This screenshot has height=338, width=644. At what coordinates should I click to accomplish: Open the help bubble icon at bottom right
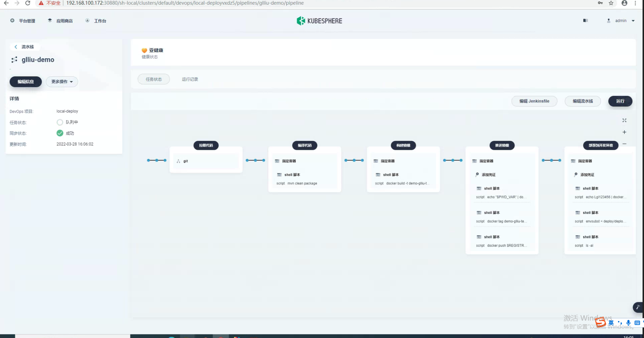pyautogui.click(x=637, y=307)
